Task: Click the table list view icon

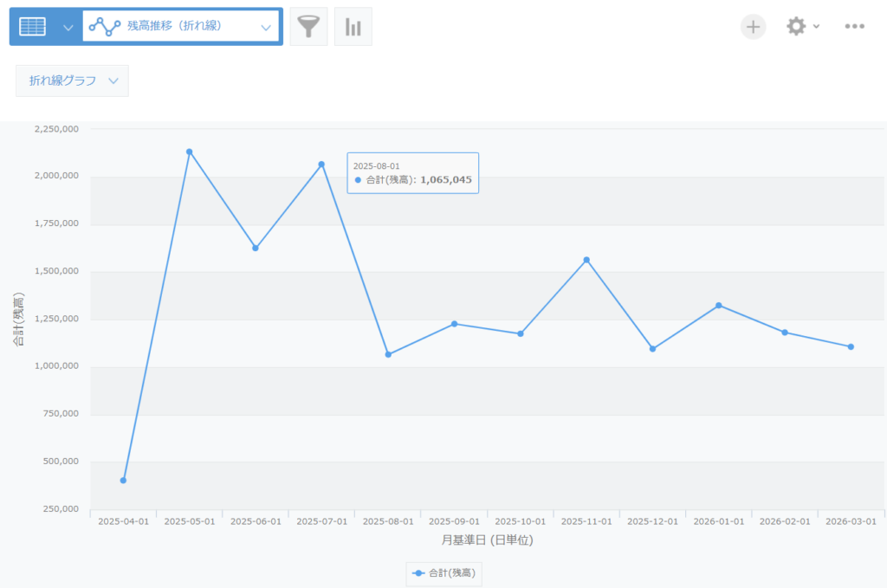Action: pyautogui.click(x=33, y=27)
